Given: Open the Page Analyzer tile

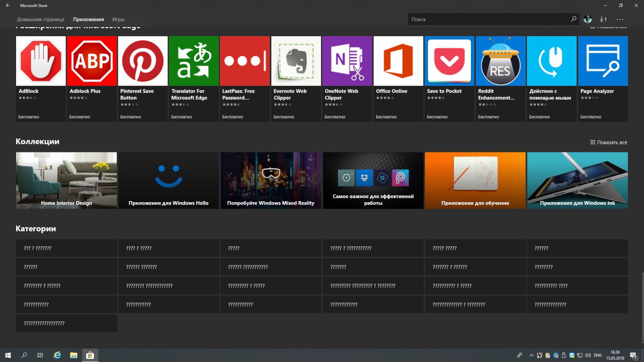Looking at the screenshot, I should (x=603, y=78).
